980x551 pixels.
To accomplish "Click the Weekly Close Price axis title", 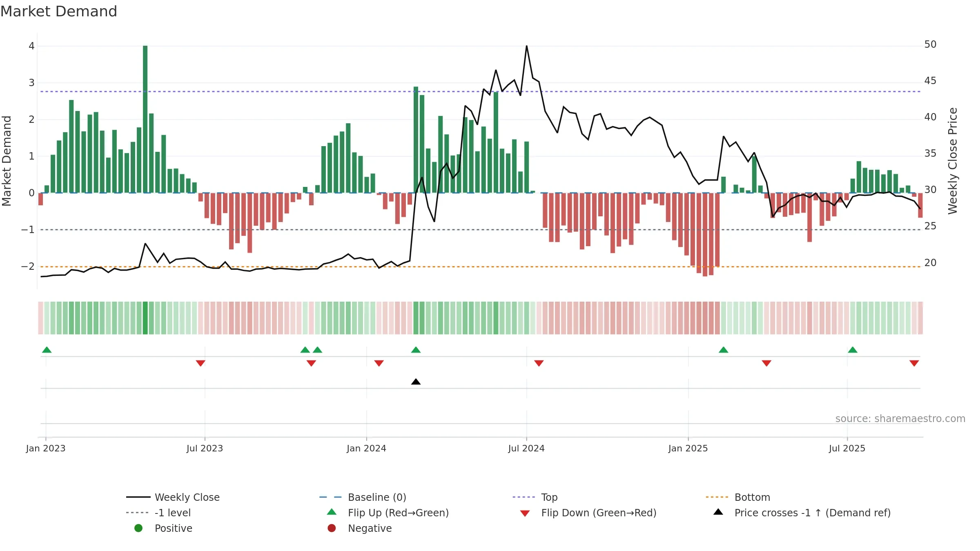I will pos(953,161).
